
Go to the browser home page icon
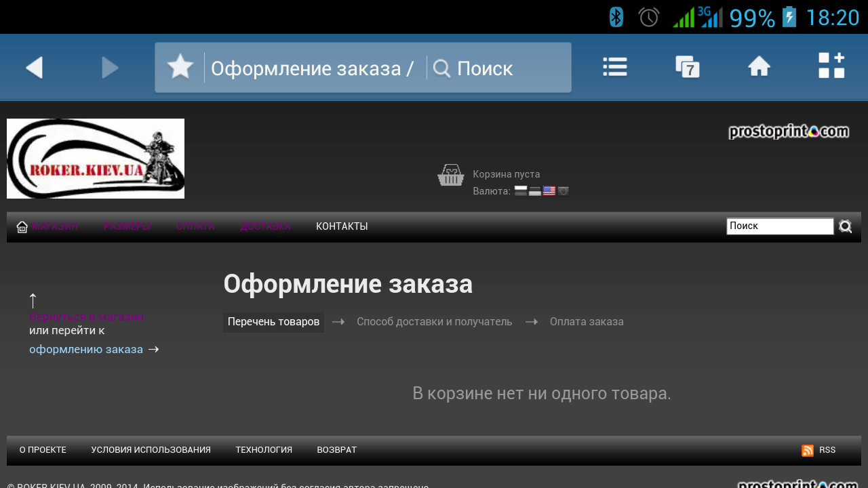click(x=759, y=67)
